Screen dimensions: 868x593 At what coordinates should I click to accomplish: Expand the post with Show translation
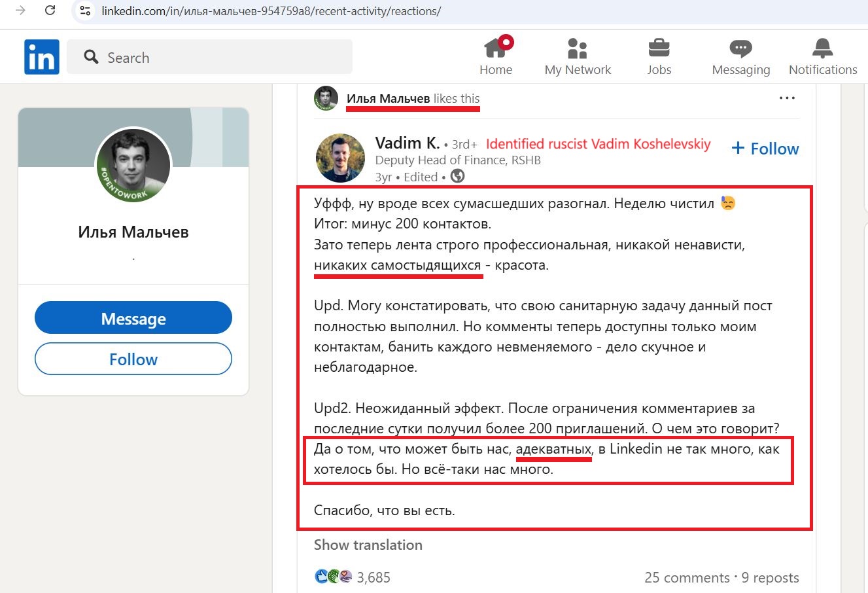pos(368,545)
